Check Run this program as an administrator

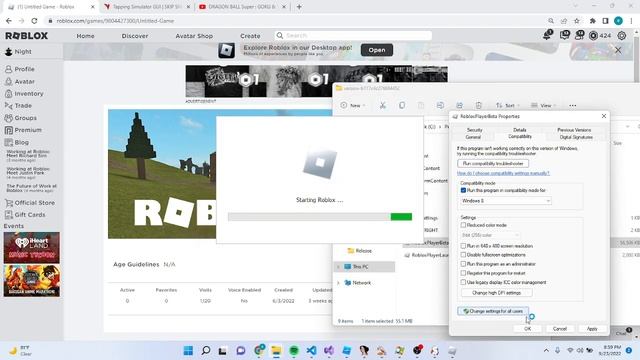(x=463, y=264)
